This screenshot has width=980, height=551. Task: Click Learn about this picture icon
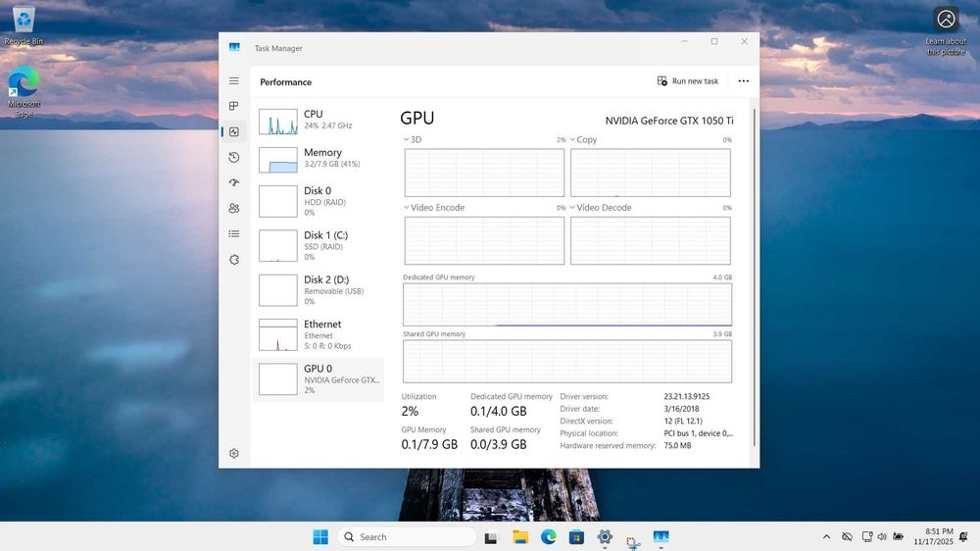click(946, 30)
